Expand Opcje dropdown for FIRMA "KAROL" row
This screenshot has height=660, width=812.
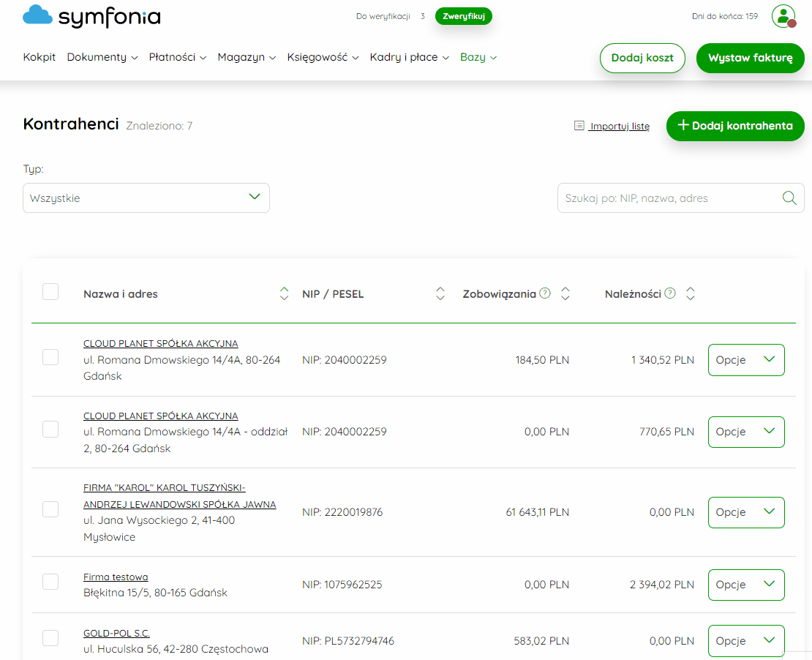[745, 512]
